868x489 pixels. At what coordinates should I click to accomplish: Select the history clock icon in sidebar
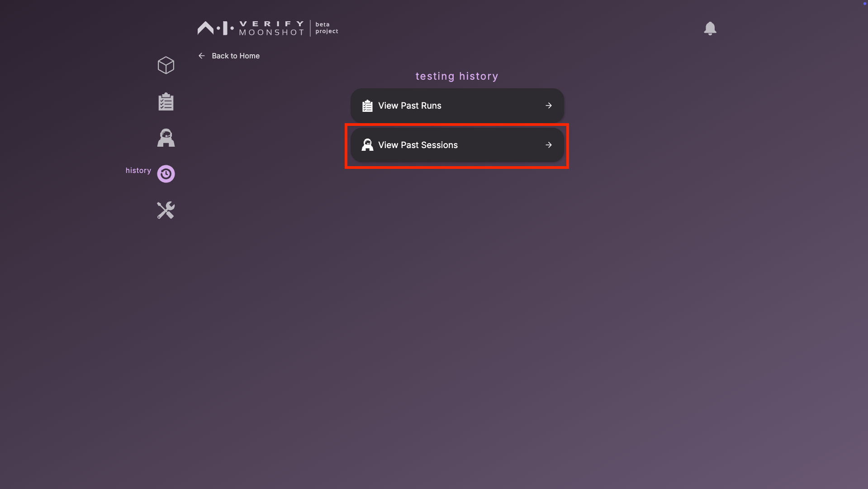[x=166, y=174]
